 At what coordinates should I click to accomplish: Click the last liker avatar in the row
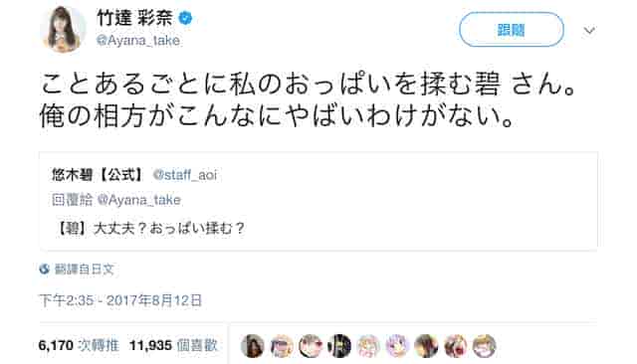485,346
